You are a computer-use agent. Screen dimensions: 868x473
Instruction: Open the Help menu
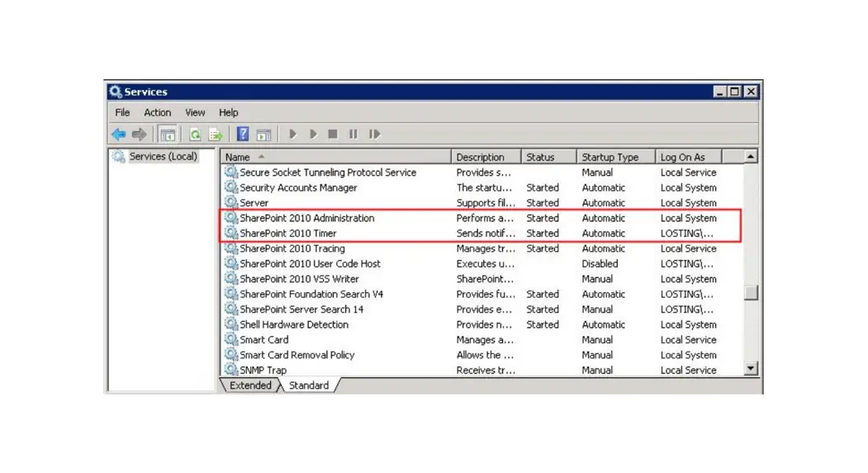[x=228, y=112]
